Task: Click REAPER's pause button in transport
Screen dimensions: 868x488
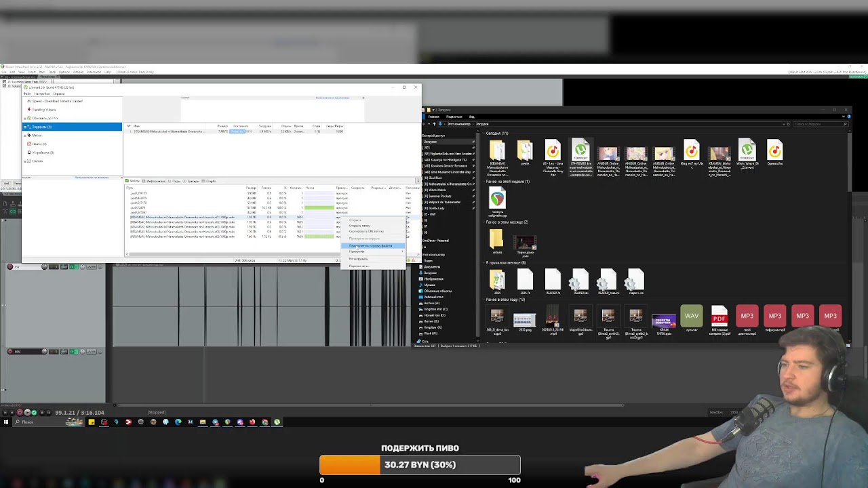Action: 49,412
